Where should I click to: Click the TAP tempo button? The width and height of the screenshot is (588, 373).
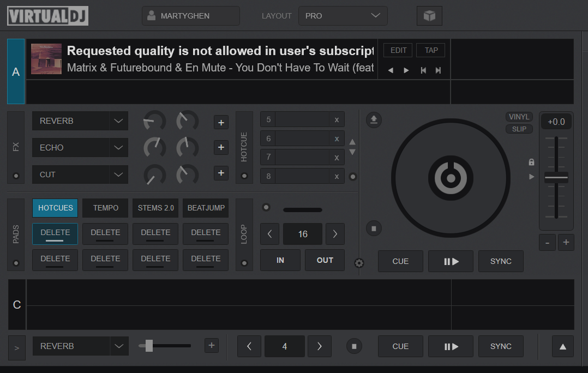[x=431, y=50]
